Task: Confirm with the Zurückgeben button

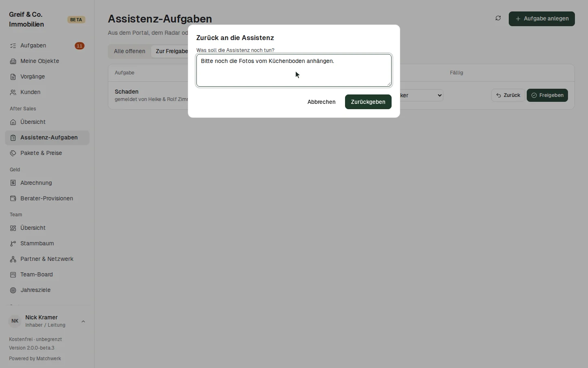Action: tap(368, 102)
